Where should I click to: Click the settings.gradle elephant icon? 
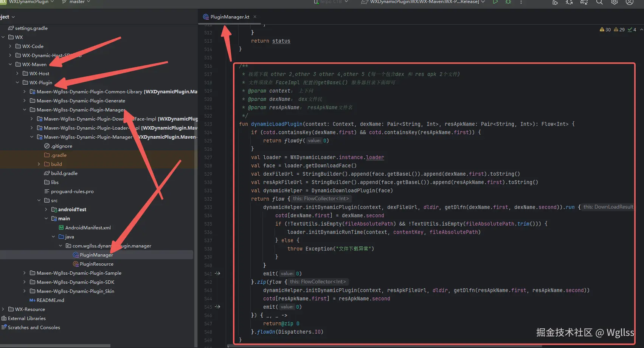point(11,28)
